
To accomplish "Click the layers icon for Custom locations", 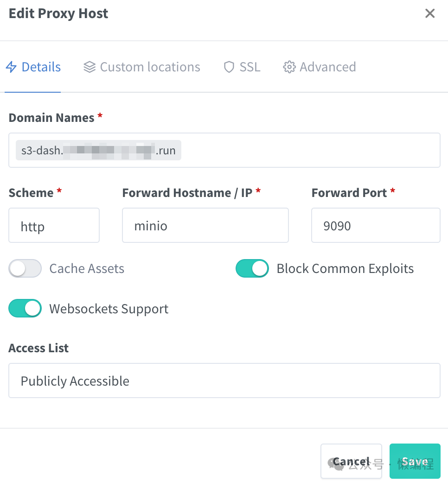I will (90, 67).
